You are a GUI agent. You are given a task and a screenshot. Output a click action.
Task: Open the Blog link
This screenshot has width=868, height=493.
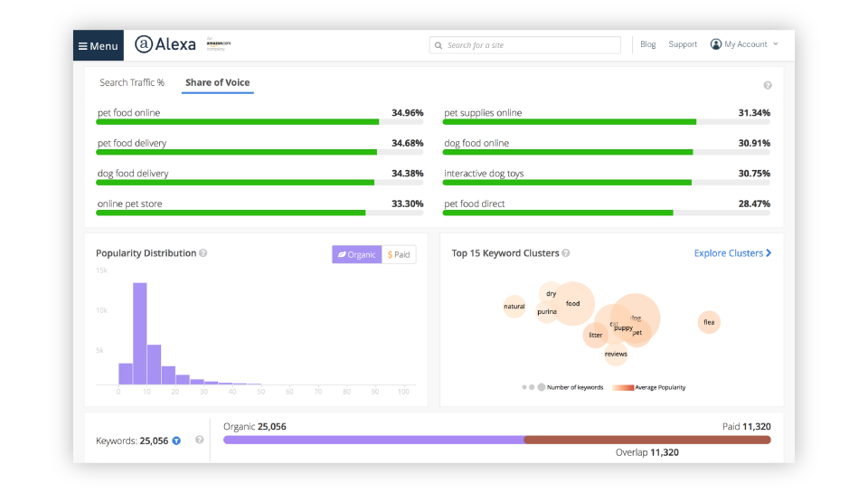647,44
